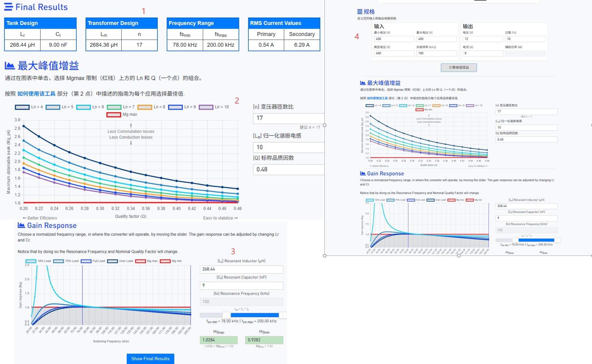Click chart icon beside large 最大峰值增益 heading

pyautogui.click(x=10, y=66)
